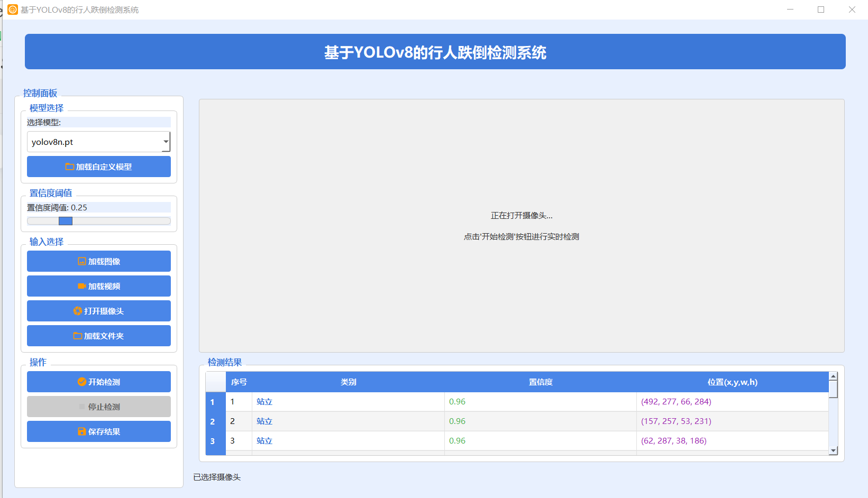Click the folder icon on 加载自定义模型 button
This screenshot has height=498, width=868.
[70, 166]
